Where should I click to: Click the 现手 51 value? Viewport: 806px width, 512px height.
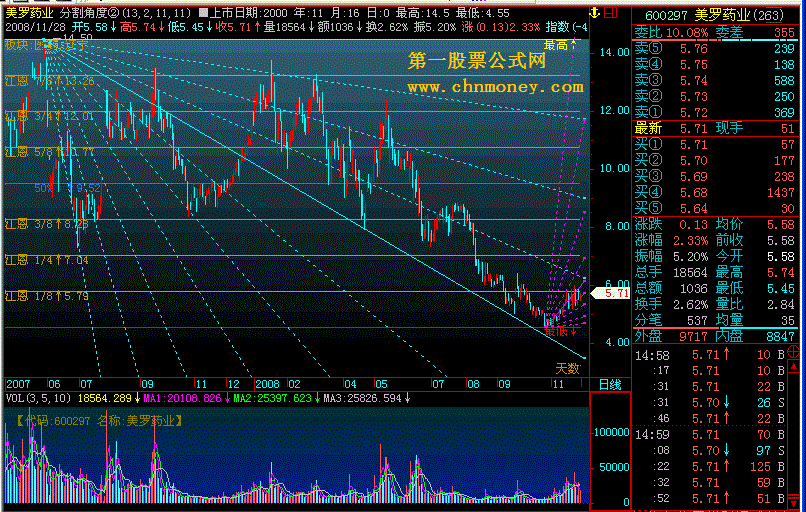click(x=787, y=128)
